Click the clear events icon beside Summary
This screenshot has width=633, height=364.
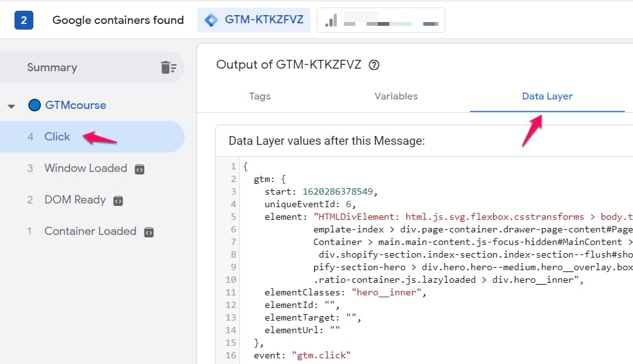(x=168, y=67)
